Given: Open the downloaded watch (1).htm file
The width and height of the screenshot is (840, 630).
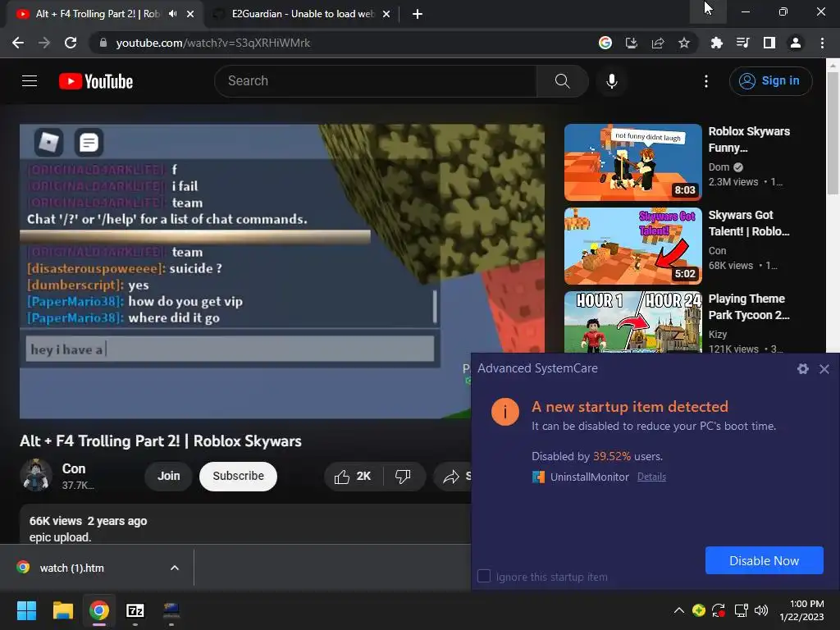Looking at the screenshot, I should (72, 568).
